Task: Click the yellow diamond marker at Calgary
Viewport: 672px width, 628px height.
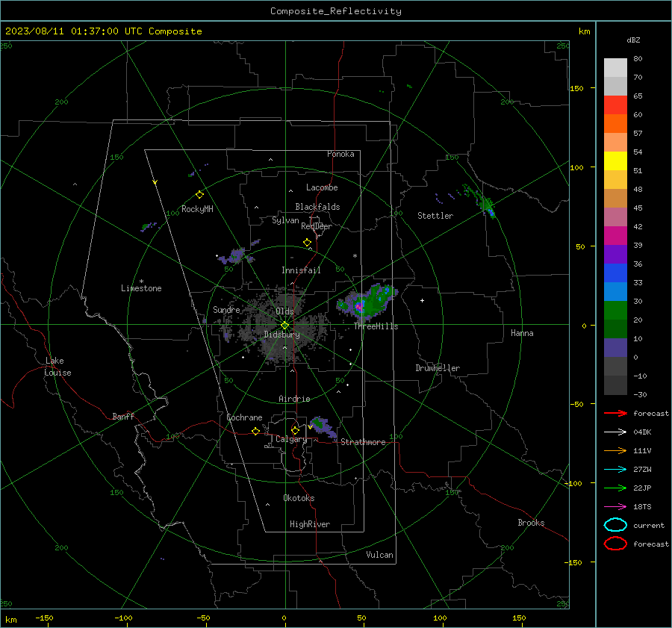Action: point(295,430)
